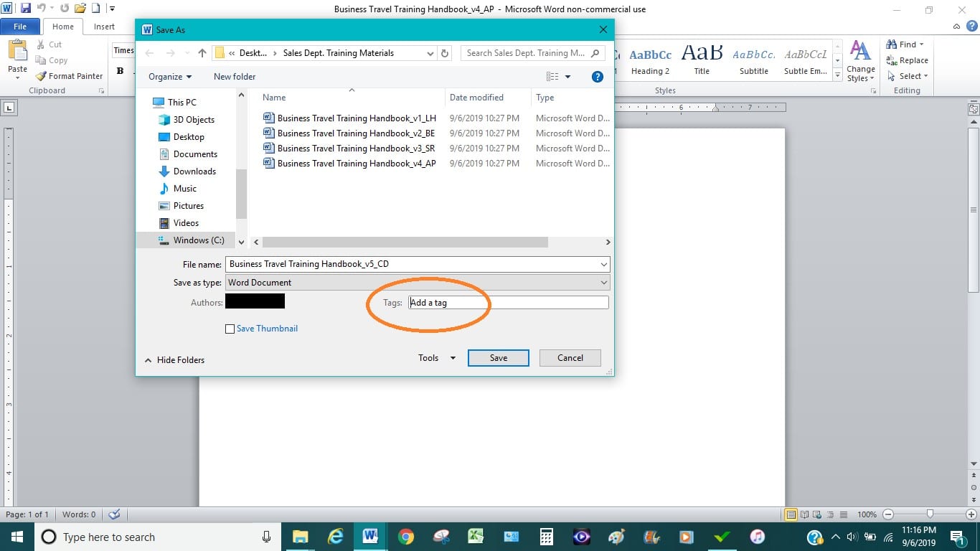The width and height of the screenshot is (980, 551).
Task: Click the Save icon on the Quick Access Toolbar
Action: point(27,6)
